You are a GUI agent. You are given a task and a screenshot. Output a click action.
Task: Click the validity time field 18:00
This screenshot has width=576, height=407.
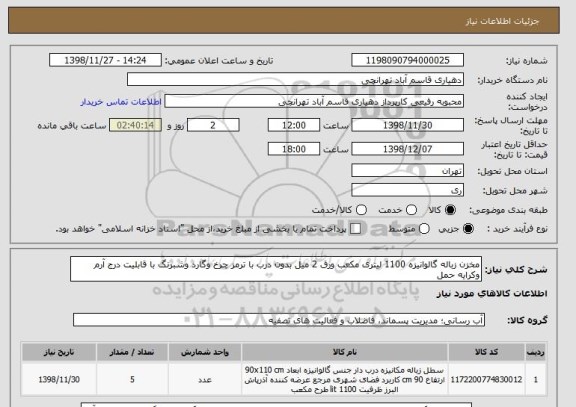(294, 149)
